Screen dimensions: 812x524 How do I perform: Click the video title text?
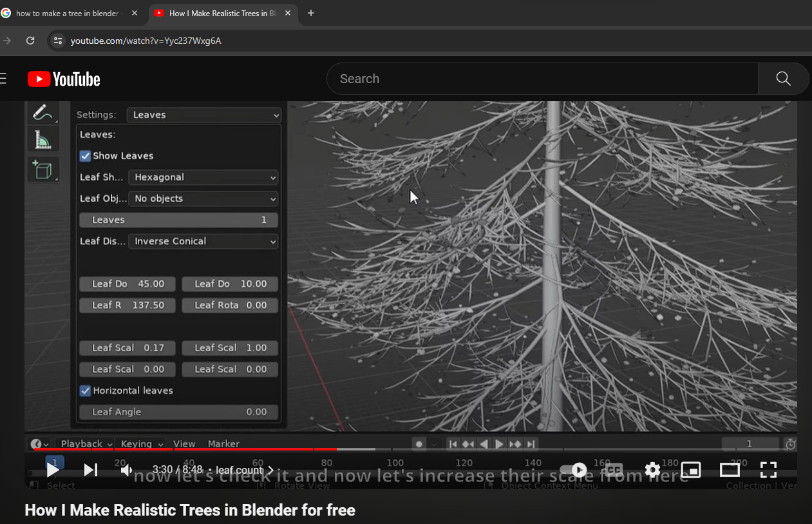pos(190,510)
